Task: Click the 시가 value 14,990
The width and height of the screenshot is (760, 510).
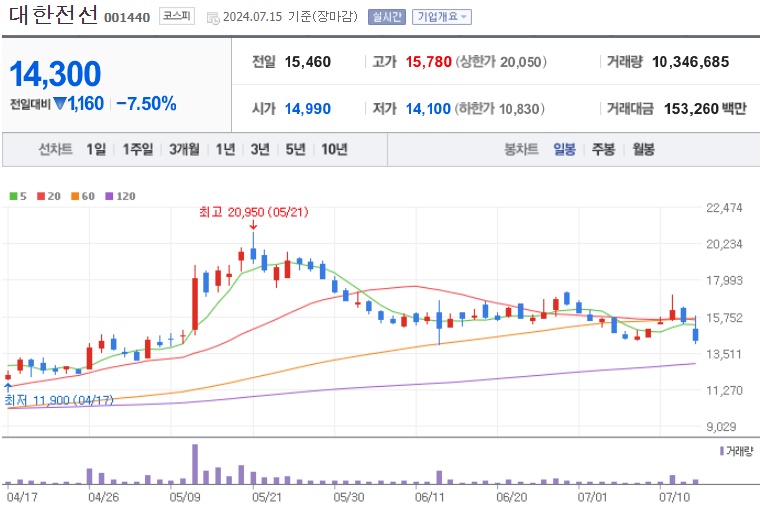Action: click(308, 109)
